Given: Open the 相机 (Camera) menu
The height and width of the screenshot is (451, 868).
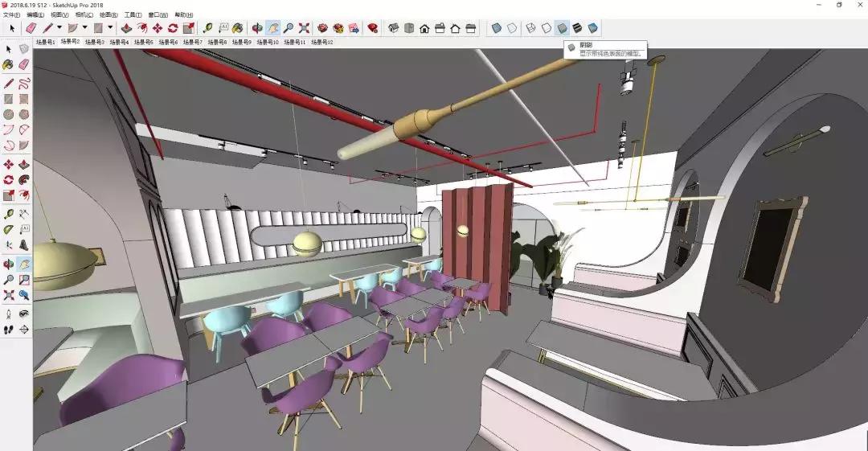Looking at the screenshot, I should tap(84, 14).
